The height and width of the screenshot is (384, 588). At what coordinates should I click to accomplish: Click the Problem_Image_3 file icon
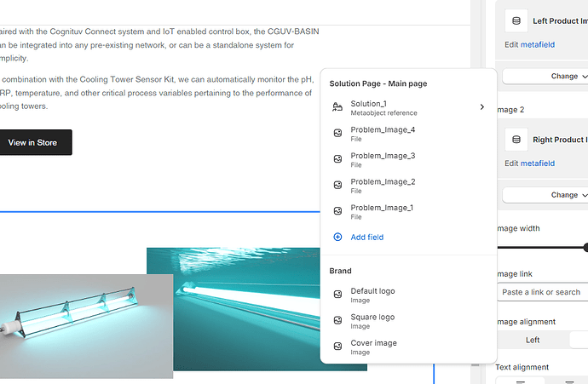point(337,159)
